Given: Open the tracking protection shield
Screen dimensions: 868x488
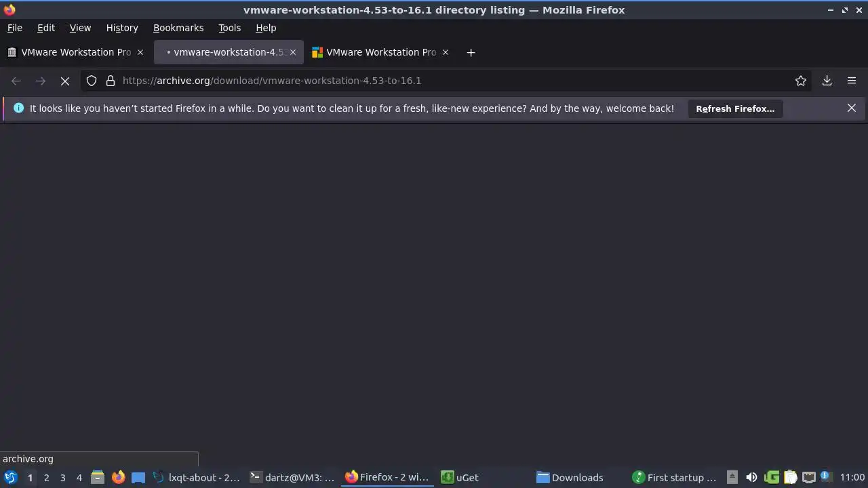Looking at the screenshot, I should (92, 81).
